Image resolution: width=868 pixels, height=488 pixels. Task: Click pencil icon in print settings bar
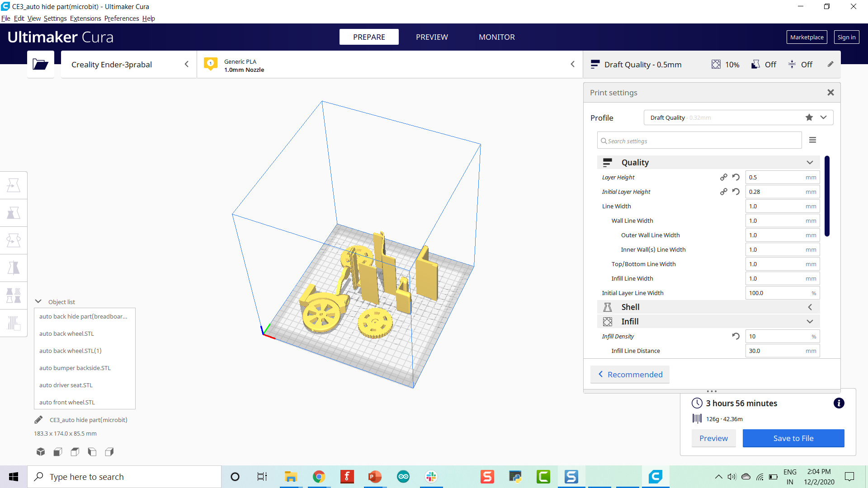(x=830, y=64)
